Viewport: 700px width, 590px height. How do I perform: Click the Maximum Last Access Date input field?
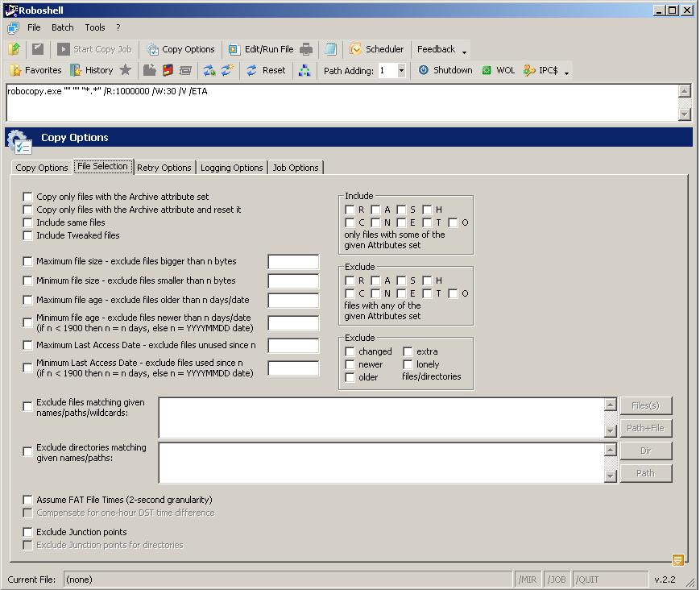click(293, 345)
